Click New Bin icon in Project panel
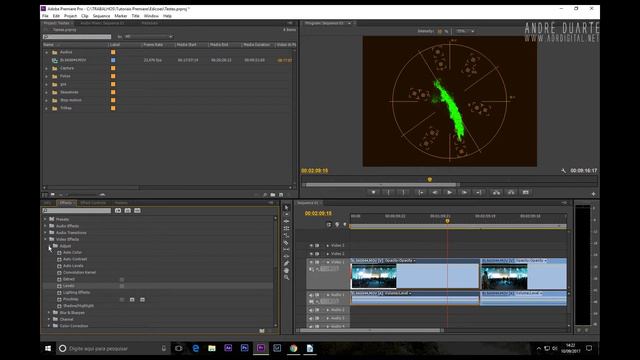The height and width of the screenshot is (360, 640). click(x=273, y=195)
